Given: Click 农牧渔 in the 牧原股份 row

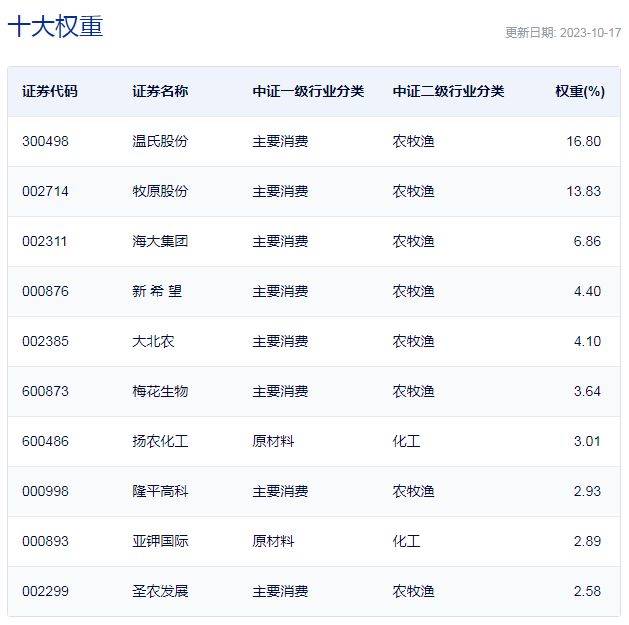Looking at the screenshot, I should tap(413, 191).
